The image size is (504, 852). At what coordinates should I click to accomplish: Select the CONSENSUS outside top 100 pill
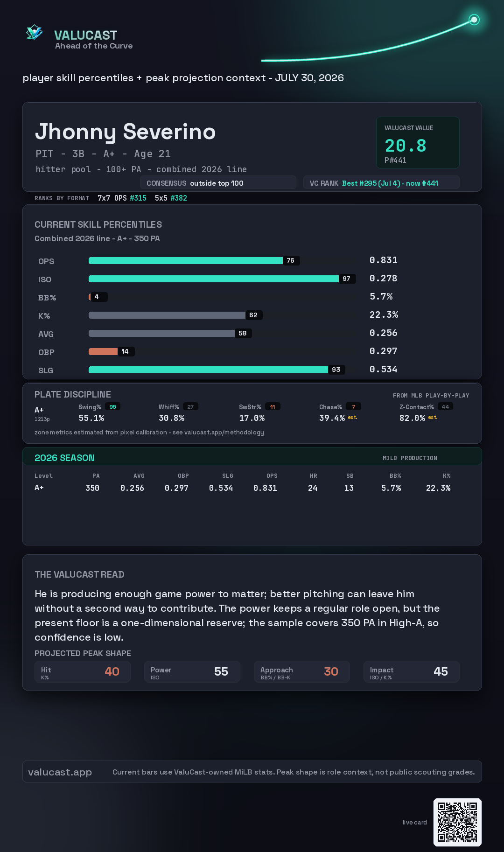pos(218,183)
